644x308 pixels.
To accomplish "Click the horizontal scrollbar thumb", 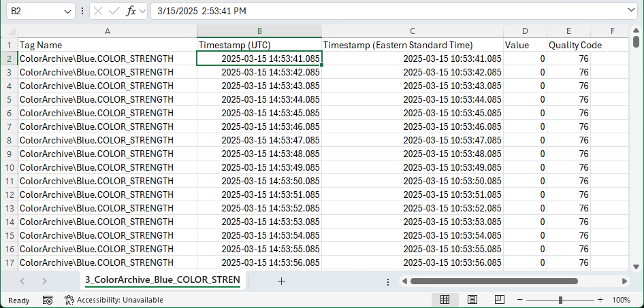I will click(x=494, y=281).
